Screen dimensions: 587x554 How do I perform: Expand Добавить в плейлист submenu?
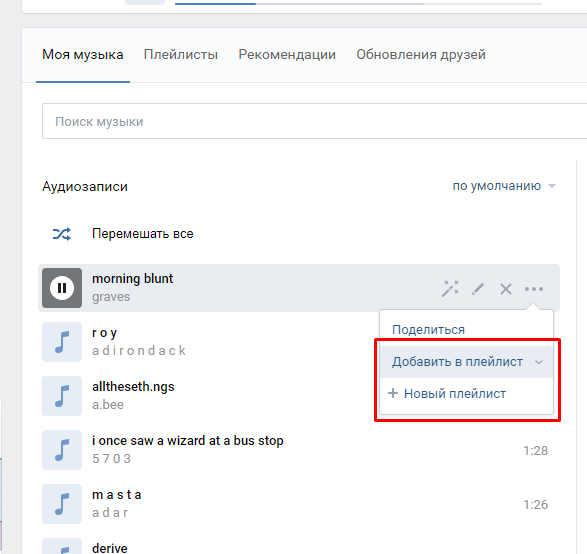pos(466,362)
